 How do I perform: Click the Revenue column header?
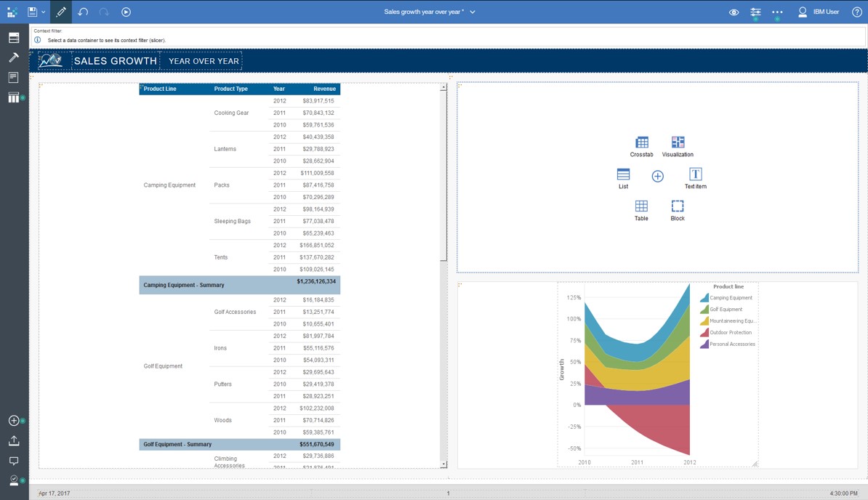324,89
